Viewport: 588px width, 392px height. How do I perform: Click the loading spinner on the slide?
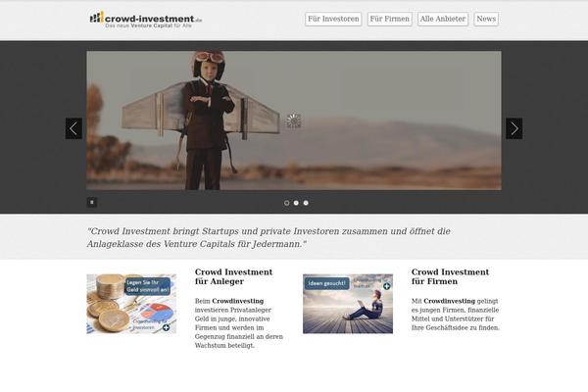tap(294, 121)
